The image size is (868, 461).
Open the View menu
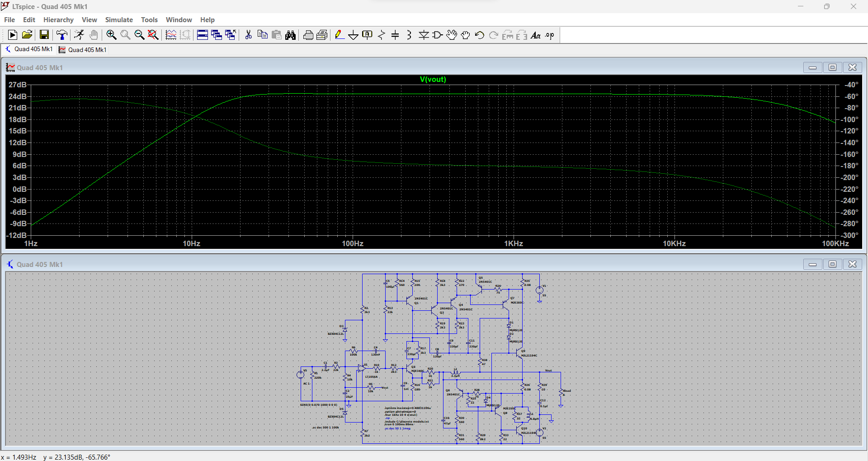tap(89, 19)
